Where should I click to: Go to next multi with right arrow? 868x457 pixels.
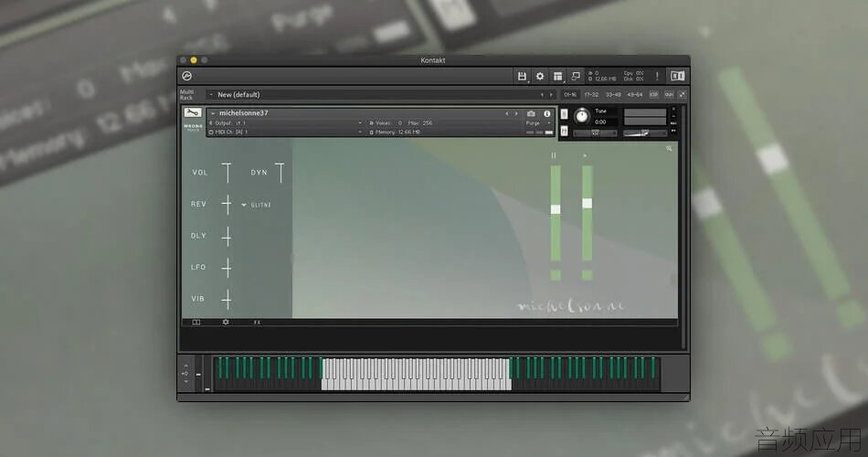[x=551, y=95]
